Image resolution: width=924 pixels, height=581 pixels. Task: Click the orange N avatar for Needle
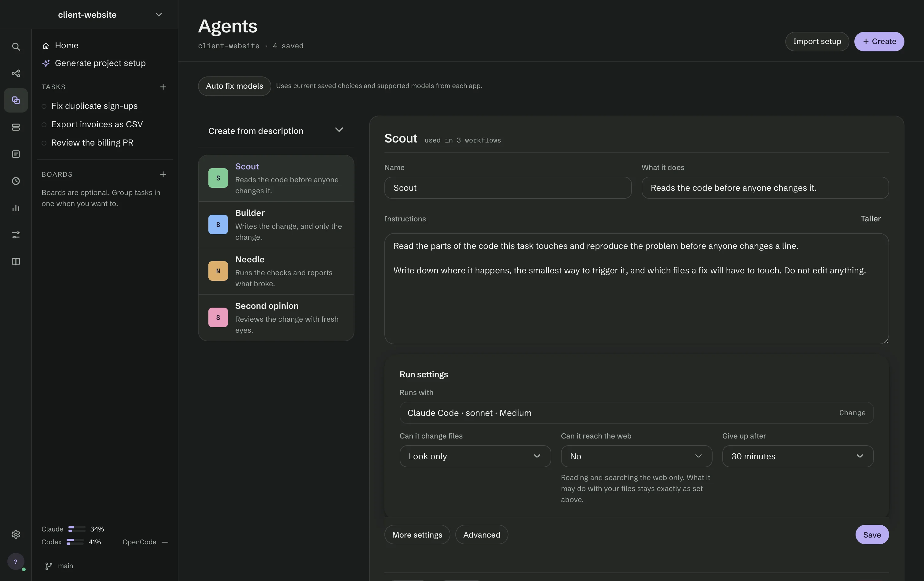click(218, 271)
